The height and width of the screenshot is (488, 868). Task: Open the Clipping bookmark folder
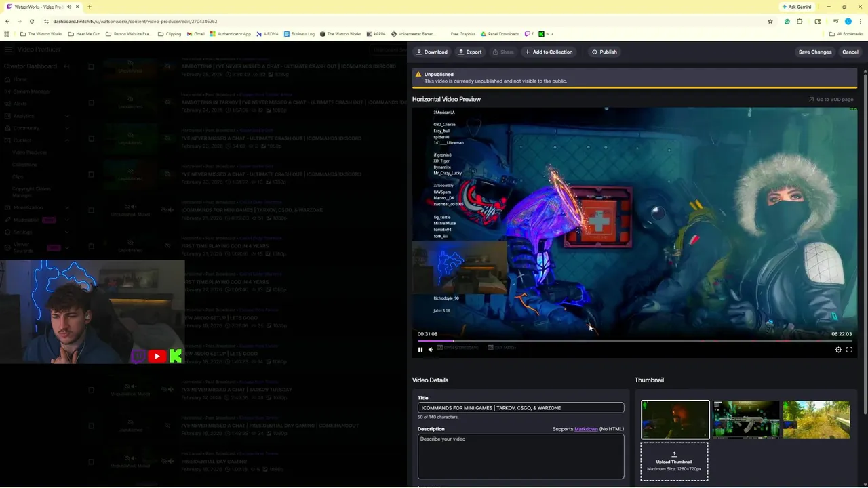(x=170, y=34)
